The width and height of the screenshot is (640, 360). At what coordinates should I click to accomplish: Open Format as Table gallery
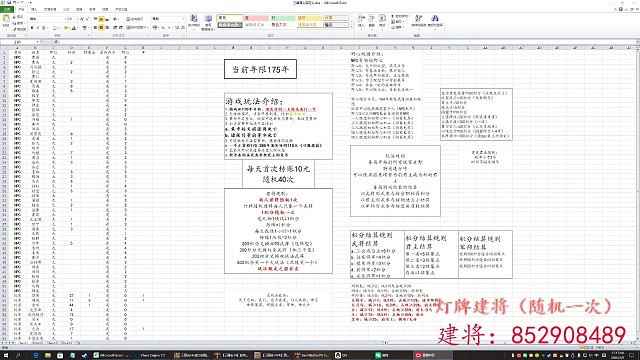click(x=208, y=22)
